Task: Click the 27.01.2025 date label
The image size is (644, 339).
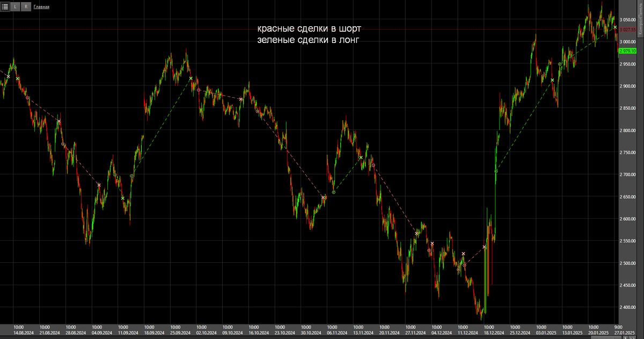Action: coord(624,333)
